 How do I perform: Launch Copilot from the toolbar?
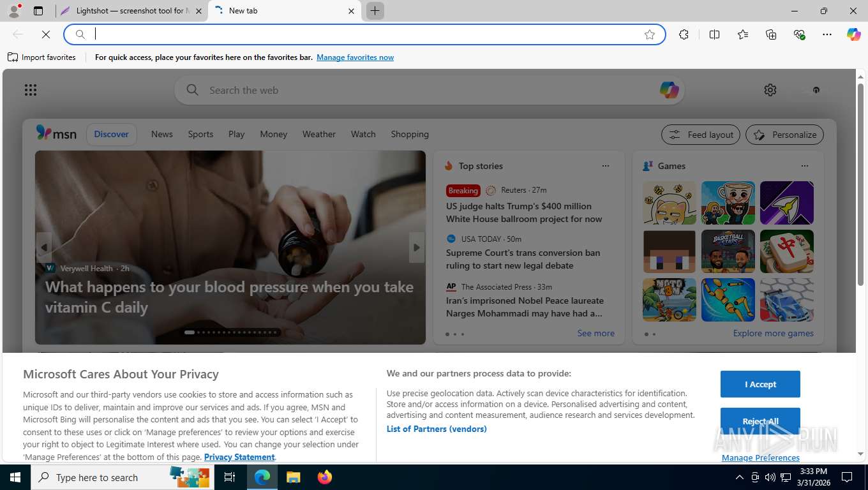point(854,34)
